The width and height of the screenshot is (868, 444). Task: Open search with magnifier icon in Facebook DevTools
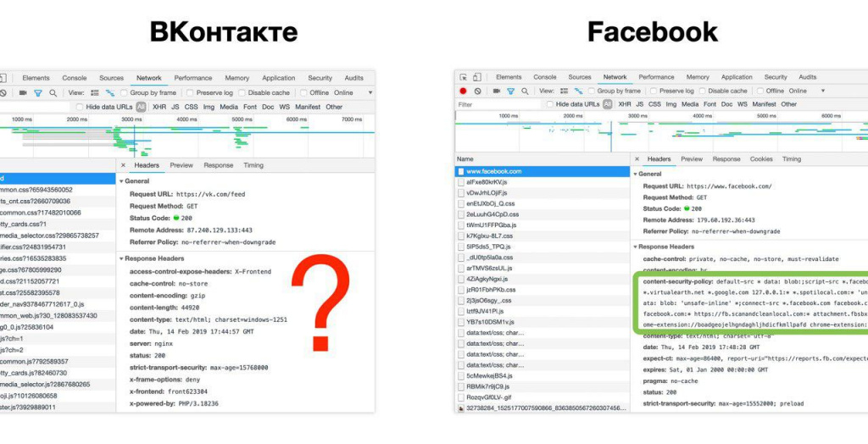point(524,92)
